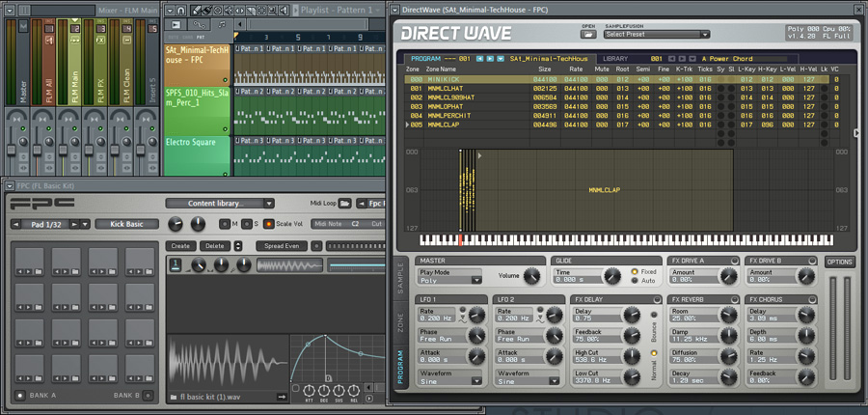This screenshot has width=868, height=415.
Task: Switch to the SAMPLE tab
Action: point(401,277)
